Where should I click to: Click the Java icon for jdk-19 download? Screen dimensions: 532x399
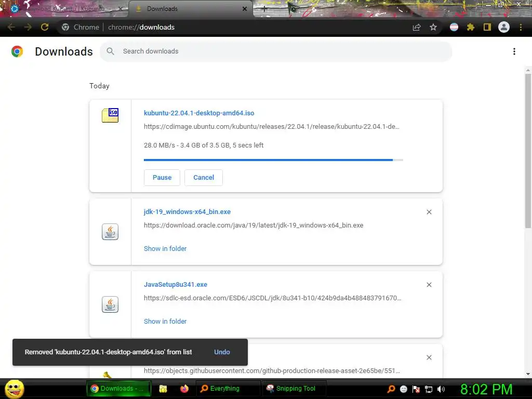(x=110, y=232)
